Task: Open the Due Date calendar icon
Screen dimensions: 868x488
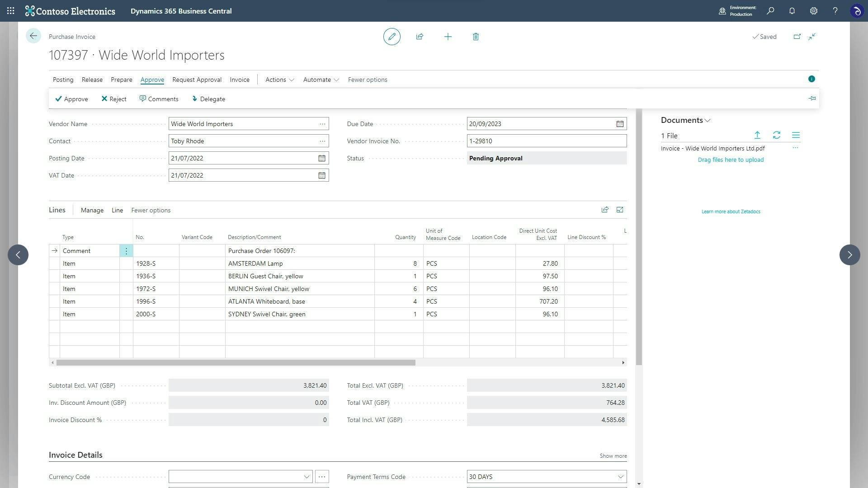Action: coord(619,123)
